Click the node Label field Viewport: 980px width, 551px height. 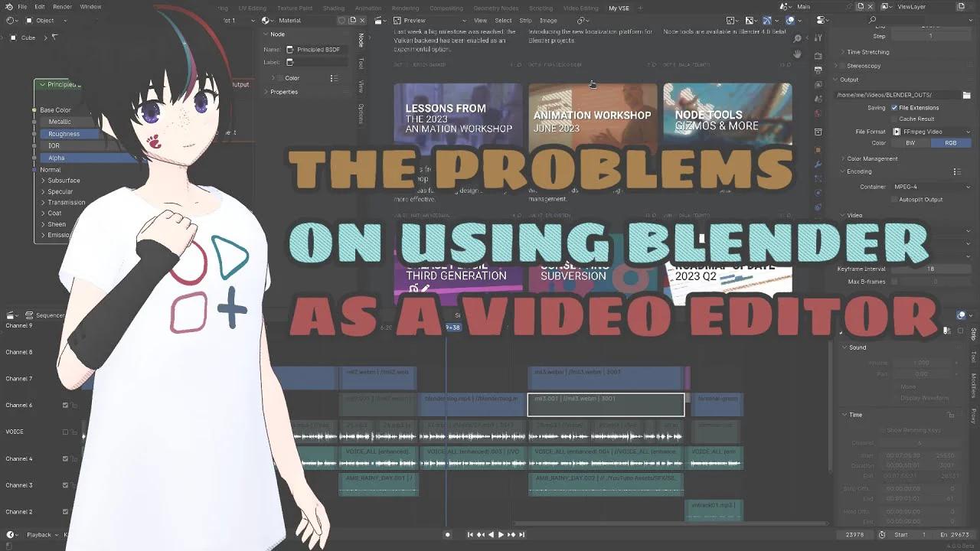coord(318,62)
